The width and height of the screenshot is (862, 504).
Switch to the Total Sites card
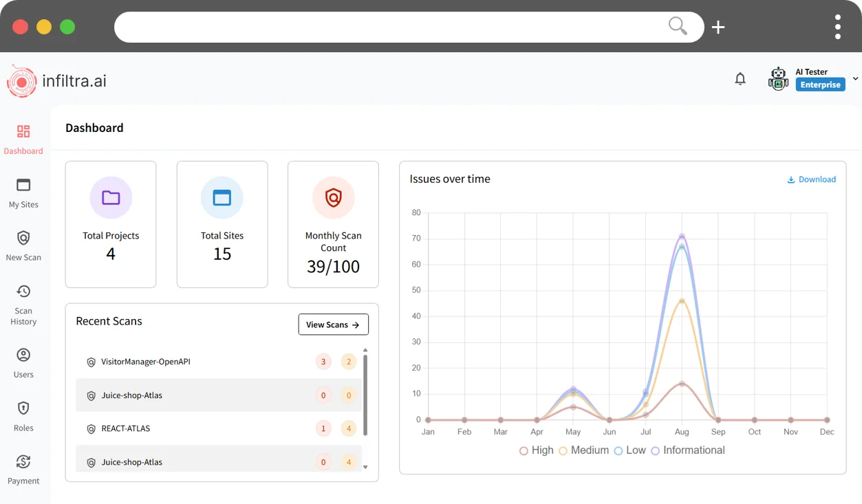[222, 224]
